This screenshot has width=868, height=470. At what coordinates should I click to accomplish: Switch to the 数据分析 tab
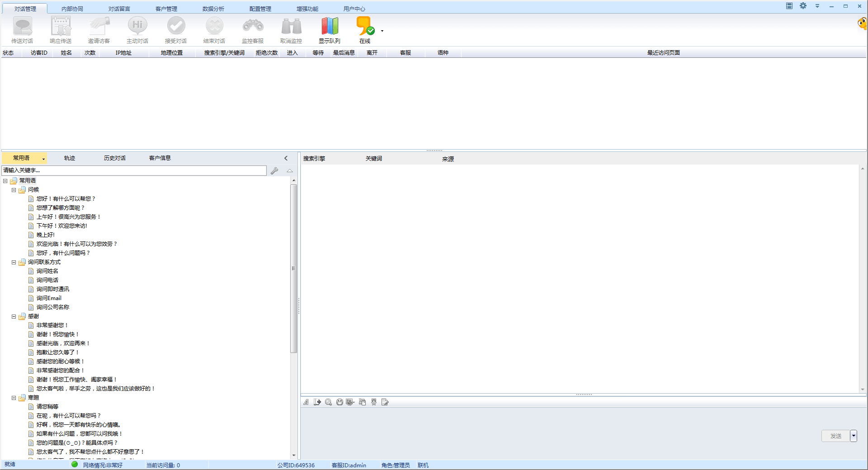[x=213, y=9]
